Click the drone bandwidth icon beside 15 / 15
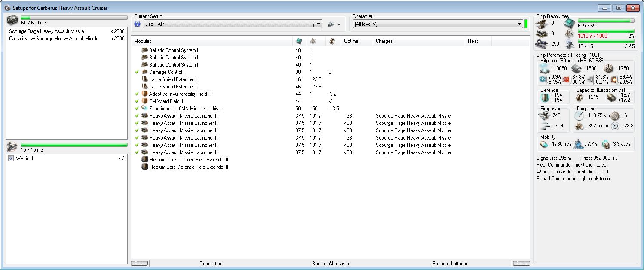The height and width of the screenshot is (270, 644). tap(569, 44)
